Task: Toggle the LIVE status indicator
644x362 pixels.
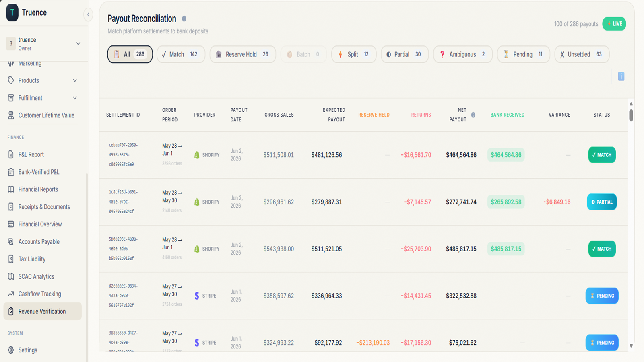Action: point(614,24)
